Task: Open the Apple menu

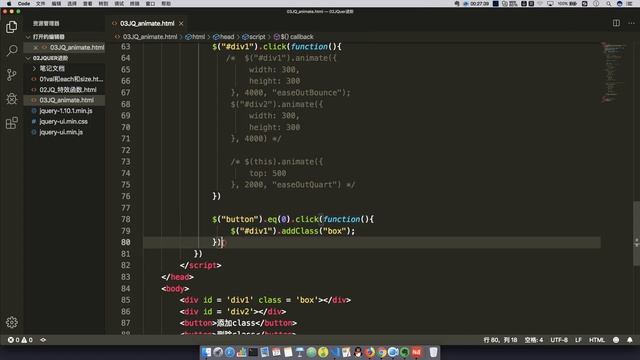Action: (9, 4)
